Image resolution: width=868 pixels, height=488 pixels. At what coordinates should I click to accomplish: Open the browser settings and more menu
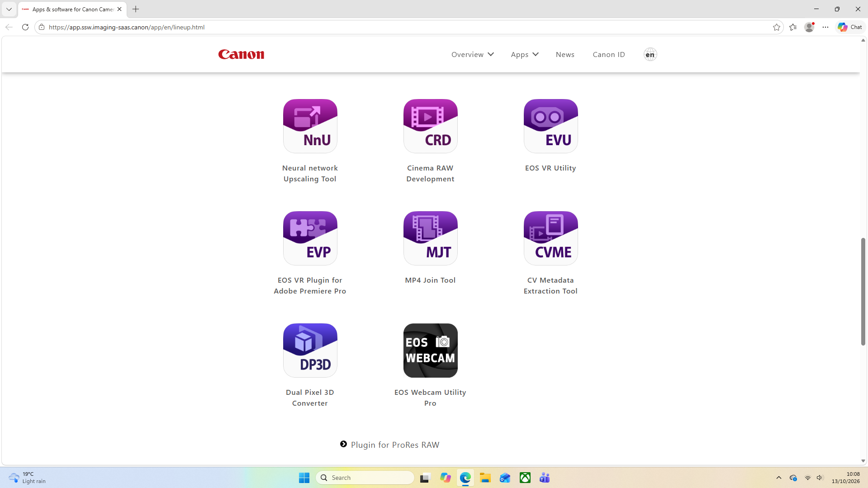tap(825, 27)
